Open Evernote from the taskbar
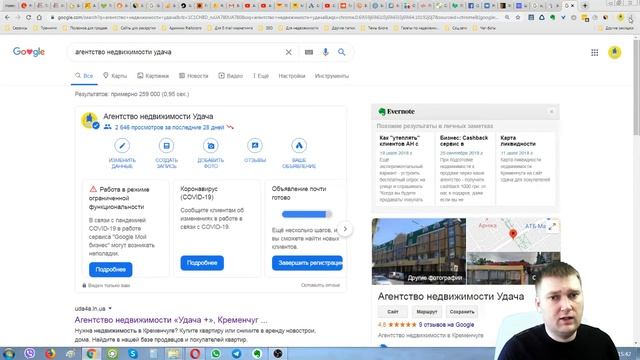Viewport: 640px width, 360px height. click(257, 353)
